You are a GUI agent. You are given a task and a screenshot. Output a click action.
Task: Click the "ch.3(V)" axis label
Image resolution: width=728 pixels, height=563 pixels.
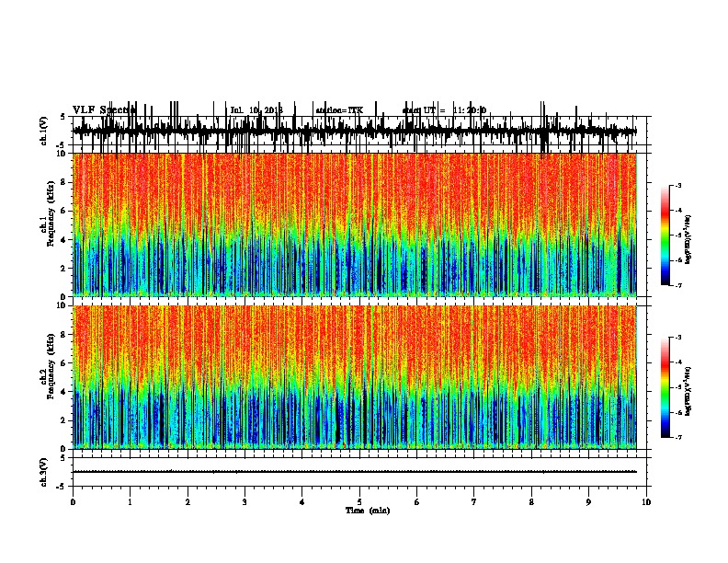coord(44,472)
